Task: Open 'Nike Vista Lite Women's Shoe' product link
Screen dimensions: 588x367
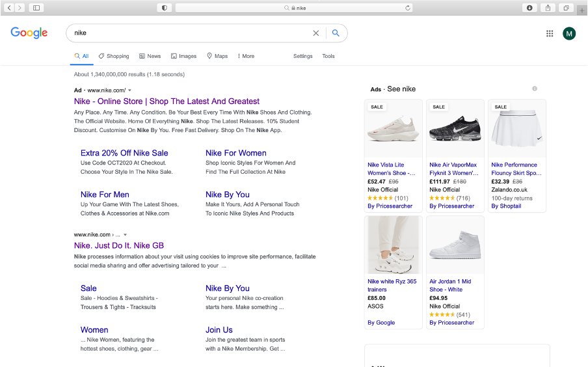Action: [391, 169]
